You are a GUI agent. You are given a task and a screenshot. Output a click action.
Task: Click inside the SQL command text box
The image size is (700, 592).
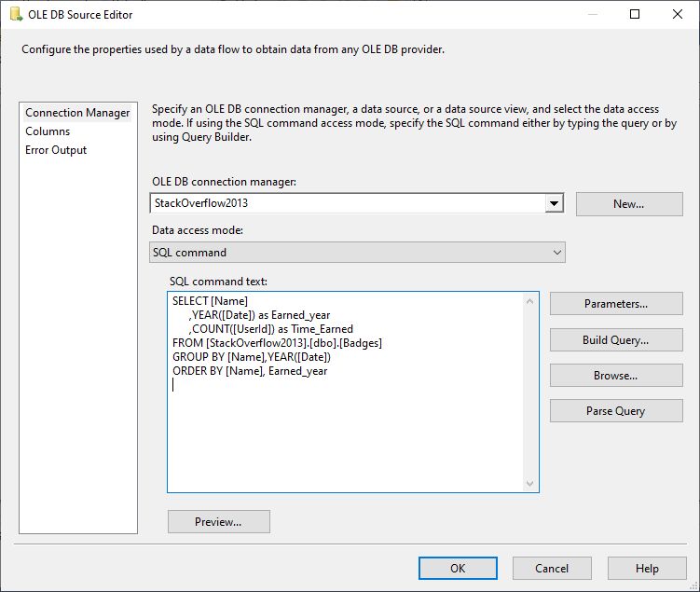pyautogui.click(x=352, y=429)
